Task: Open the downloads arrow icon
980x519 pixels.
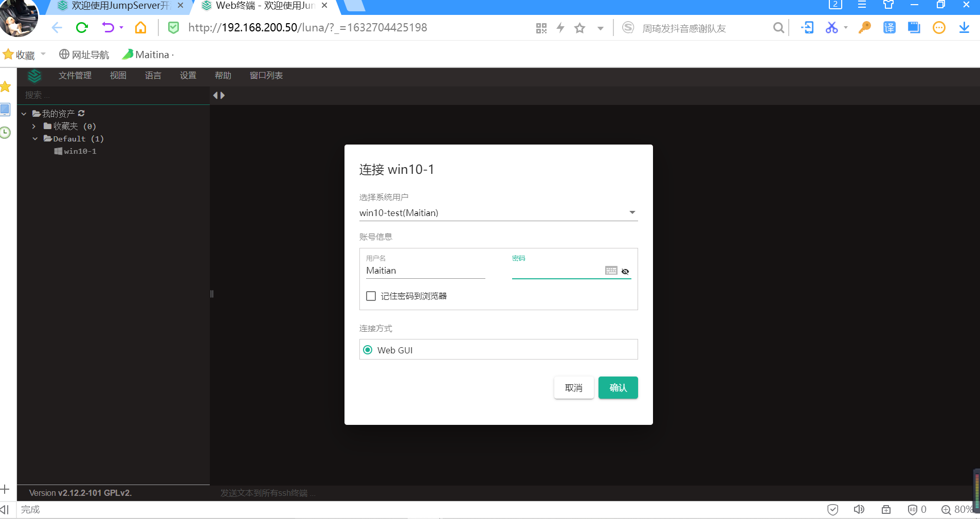Action: [x=964, y=28]
